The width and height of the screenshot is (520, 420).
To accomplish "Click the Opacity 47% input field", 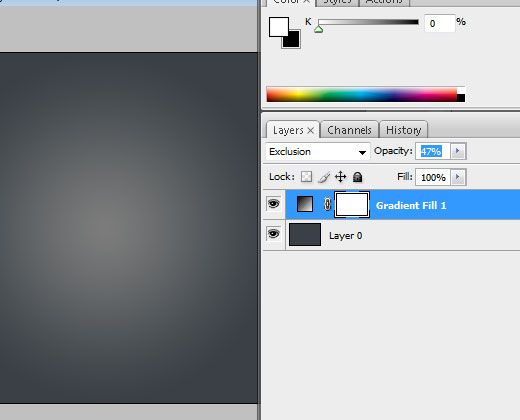I will pyautogui.click(x=432, y=151).
